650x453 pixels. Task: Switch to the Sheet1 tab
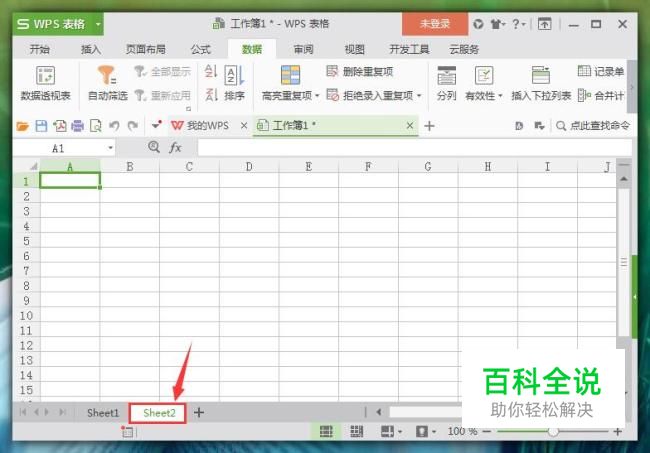coord(103,413)
